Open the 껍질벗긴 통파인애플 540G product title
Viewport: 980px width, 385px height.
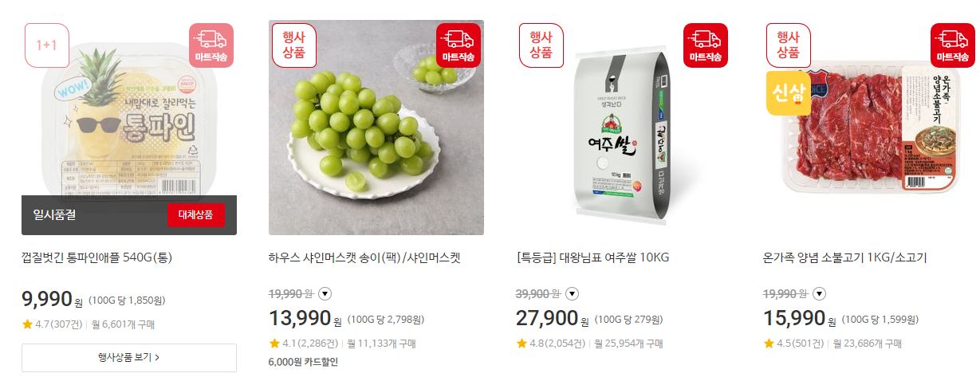coord(97,257)
